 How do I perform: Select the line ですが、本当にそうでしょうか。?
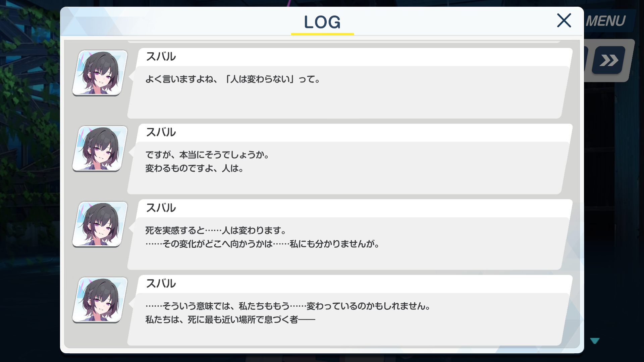[207, 155]
